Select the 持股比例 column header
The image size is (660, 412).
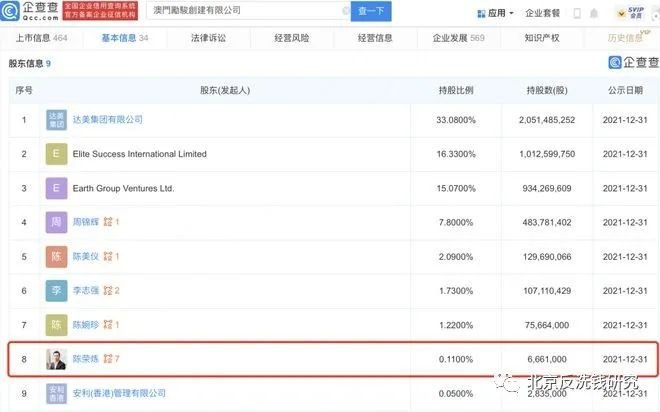click(456, 90)
